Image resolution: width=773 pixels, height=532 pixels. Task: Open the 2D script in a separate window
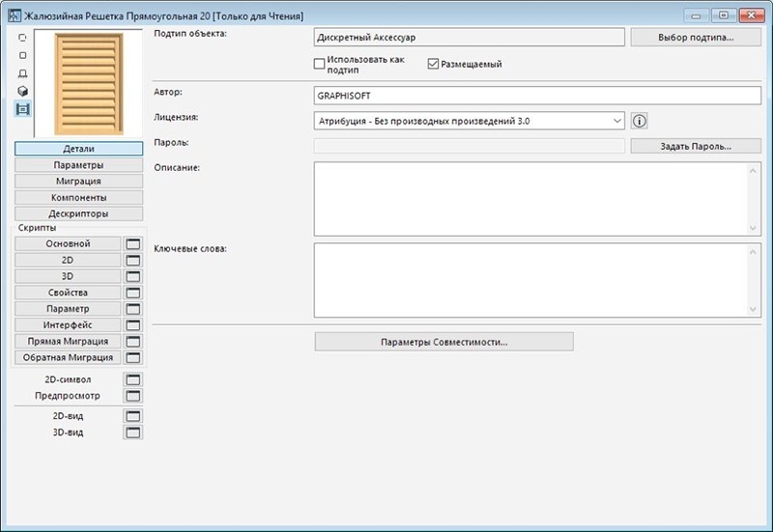click(x=133, y=261)
